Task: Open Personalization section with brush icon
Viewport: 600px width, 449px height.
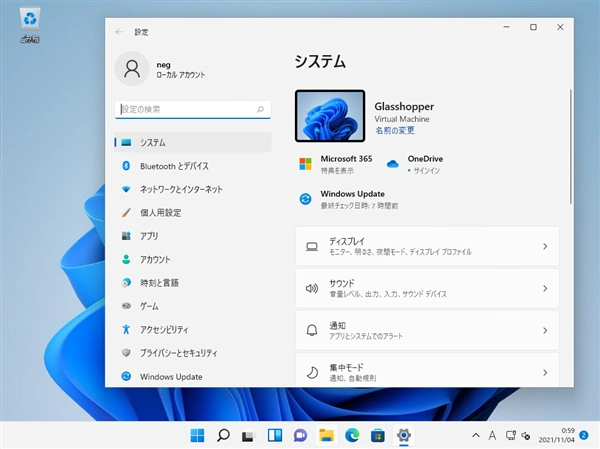Action: point(192,212)
